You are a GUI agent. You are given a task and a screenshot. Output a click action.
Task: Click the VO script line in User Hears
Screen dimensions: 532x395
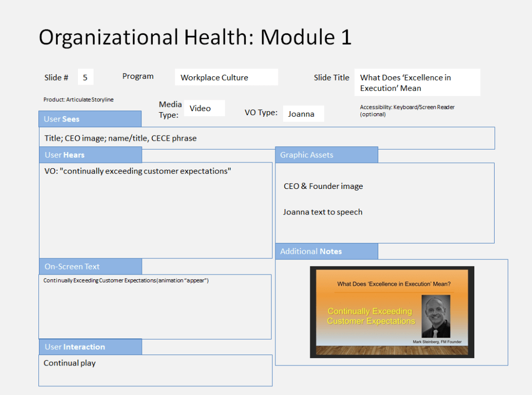(x=138, y=171)
